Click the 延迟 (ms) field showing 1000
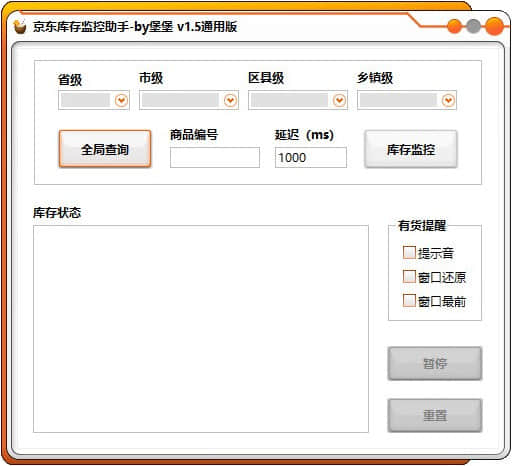The height and width of the screenshot is (466, 513). (x=311, y=157)
